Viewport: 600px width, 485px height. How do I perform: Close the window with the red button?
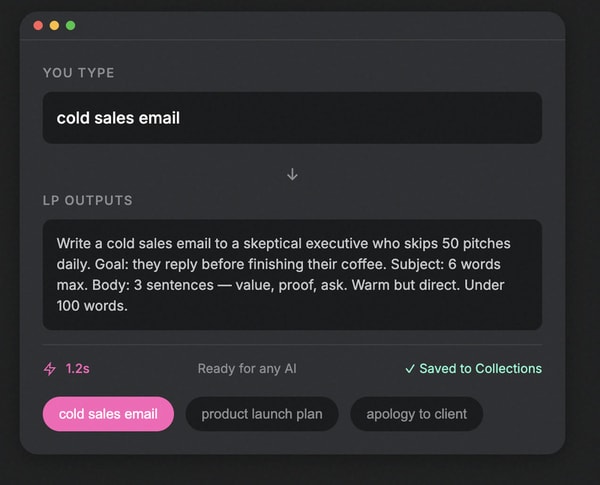click(38, 25)
